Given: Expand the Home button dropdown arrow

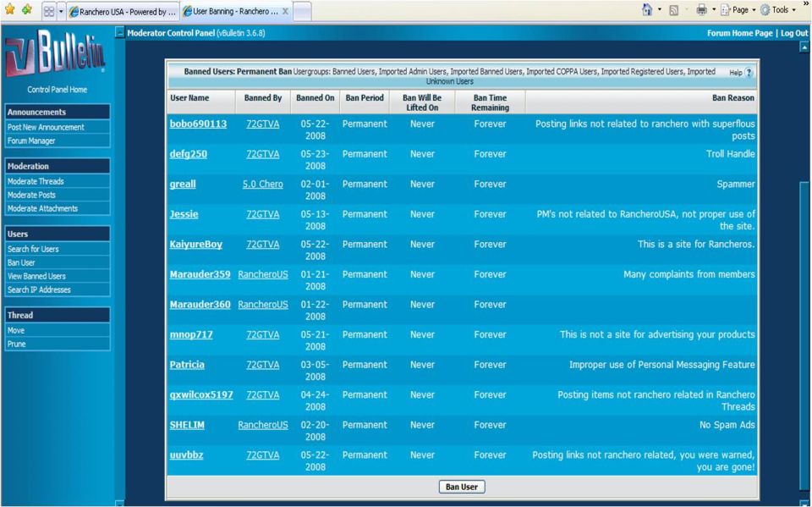Looking at the screenshot, I should tap(659, 10).
